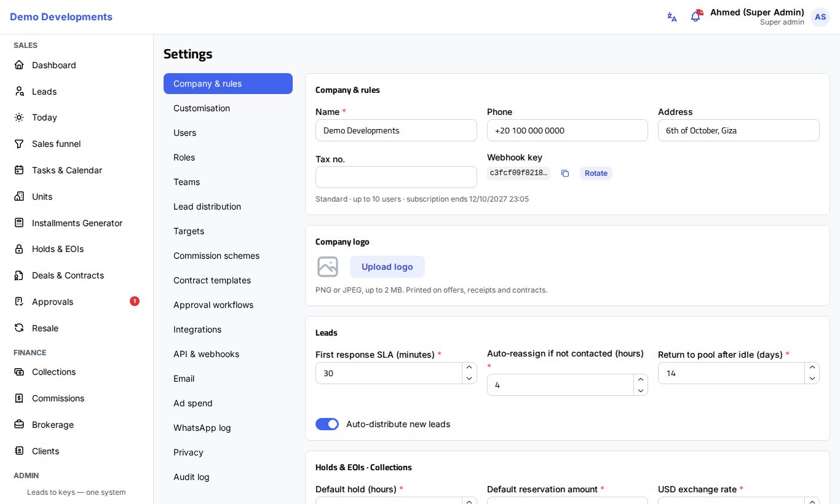
Task: Open the Audit log tab
Action: tap(228, 477)
